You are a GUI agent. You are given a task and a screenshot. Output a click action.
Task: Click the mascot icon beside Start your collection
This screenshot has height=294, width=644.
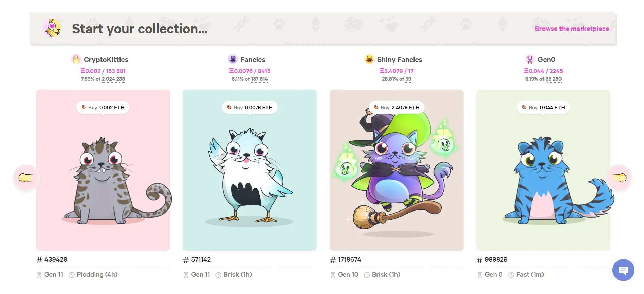[x=52, y=28]
